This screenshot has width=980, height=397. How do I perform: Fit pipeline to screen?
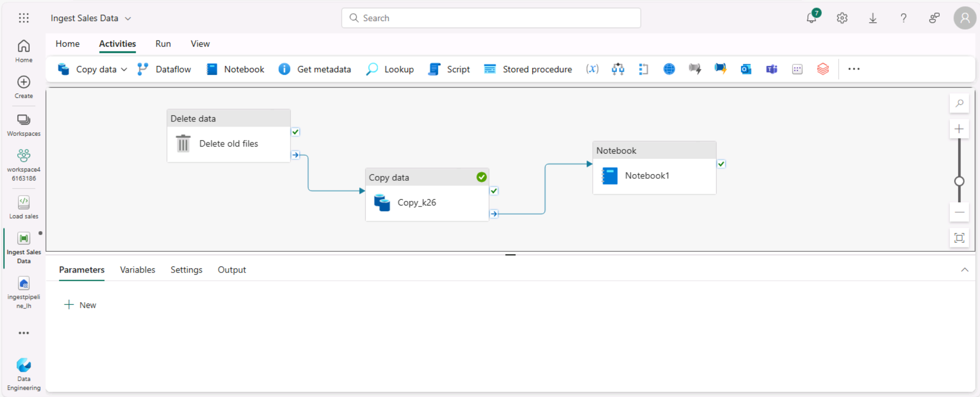point(960,238)
